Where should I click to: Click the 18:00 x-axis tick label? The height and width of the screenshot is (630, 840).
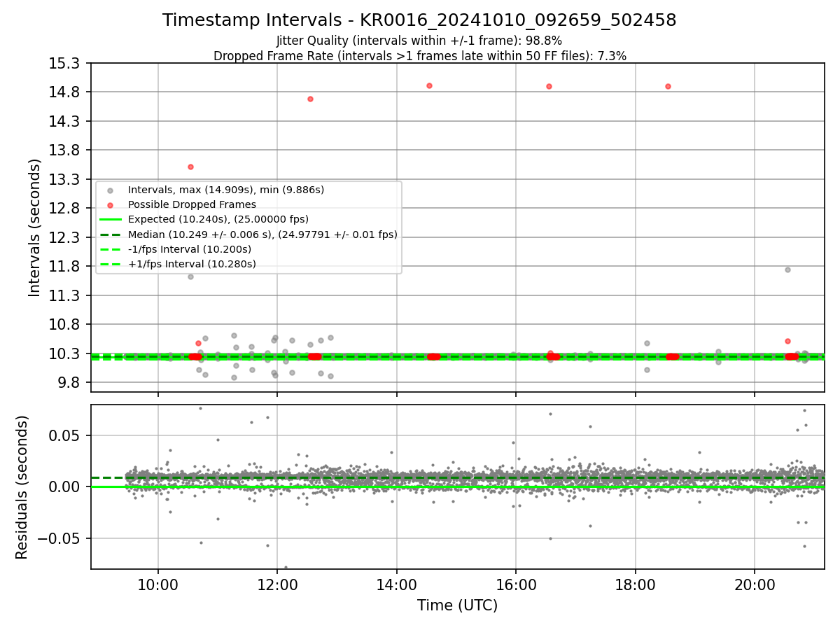coord(636,584)
